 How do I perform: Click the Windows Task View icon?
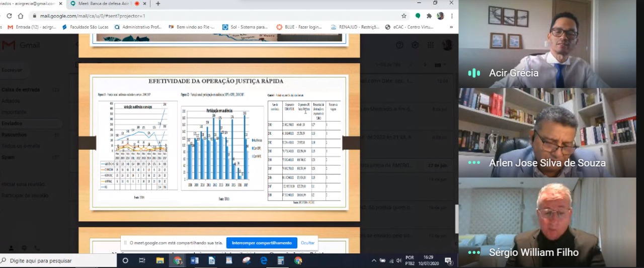(142, 260)
